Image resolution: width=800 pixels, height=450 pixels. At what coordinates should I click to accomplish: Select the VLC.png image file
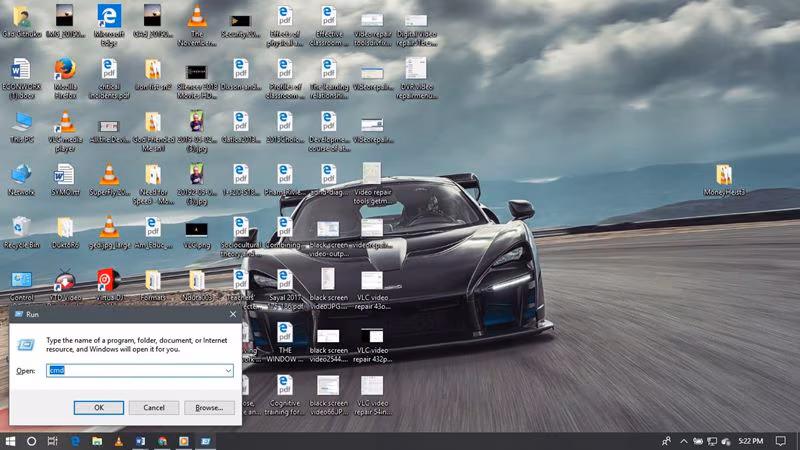coord(196,234)
